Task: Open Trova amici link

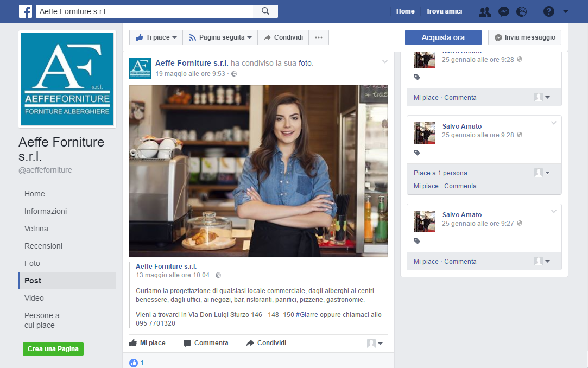Action: click(x=444, y=11)
